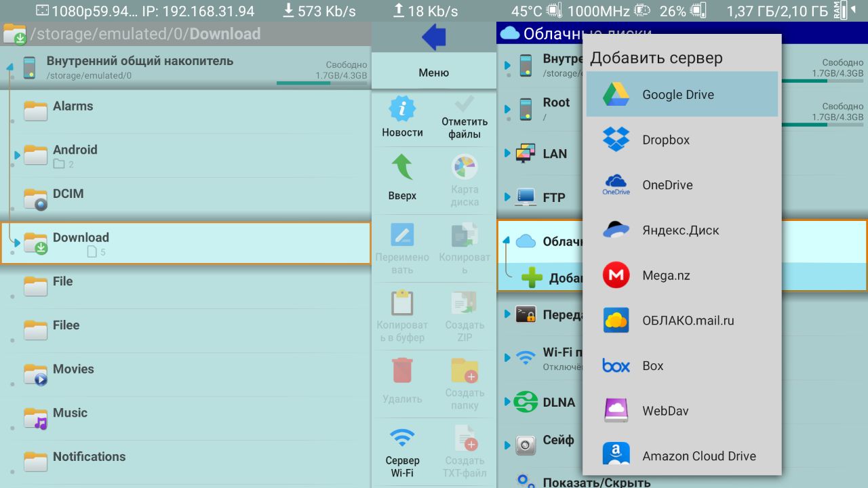Click the mail.ru cloud icon

(616, 321)
